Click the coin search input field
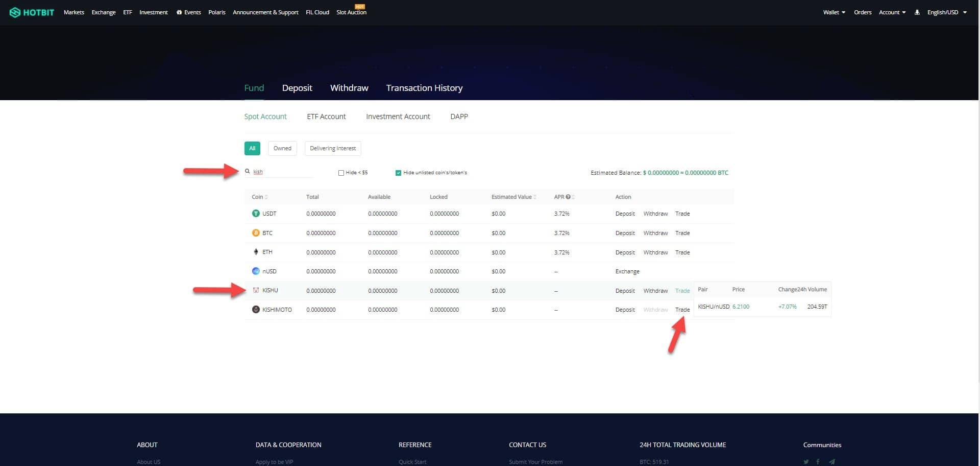 pos(283,172)
